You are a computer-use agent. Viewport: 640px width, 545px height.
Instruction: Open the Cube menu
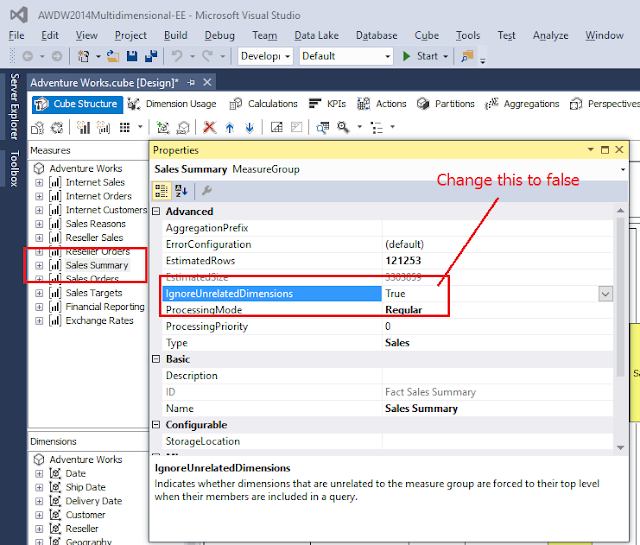coord(427,36)
